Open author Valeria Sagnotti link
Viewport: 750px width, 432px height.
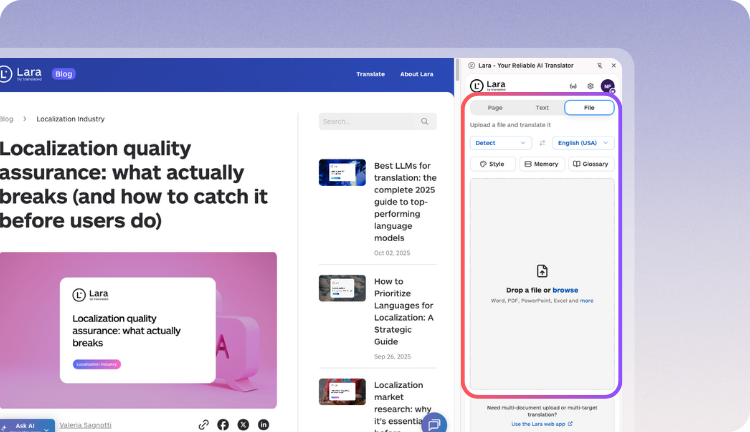click(85, 425)
